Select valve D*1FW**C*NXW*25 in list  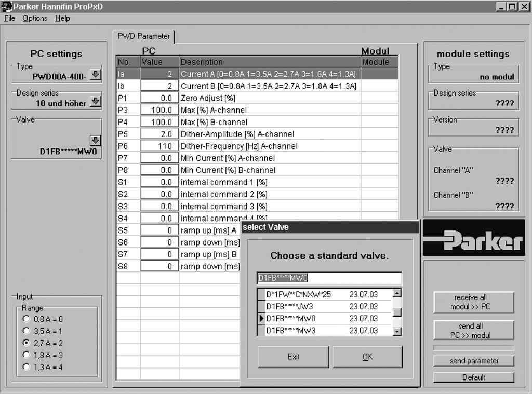(328, 294)
